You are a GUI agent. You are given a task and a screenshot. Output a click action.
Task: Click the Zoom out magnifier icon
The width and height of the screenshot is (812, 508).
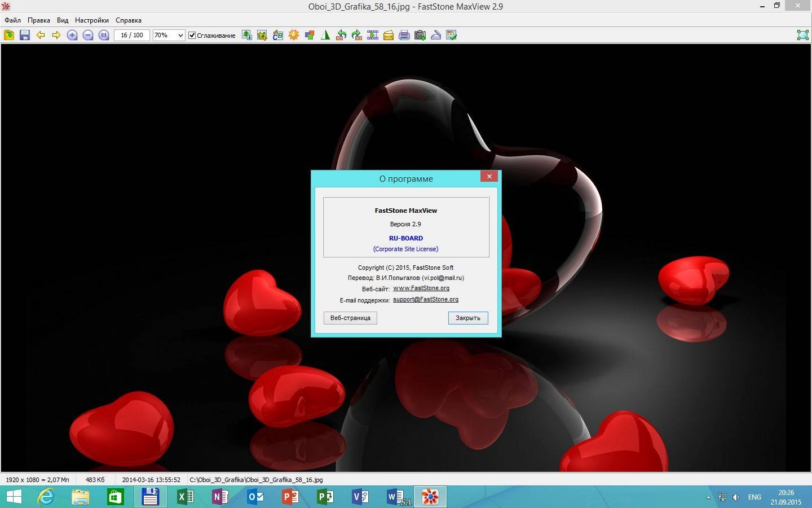(x=88, y=35)
